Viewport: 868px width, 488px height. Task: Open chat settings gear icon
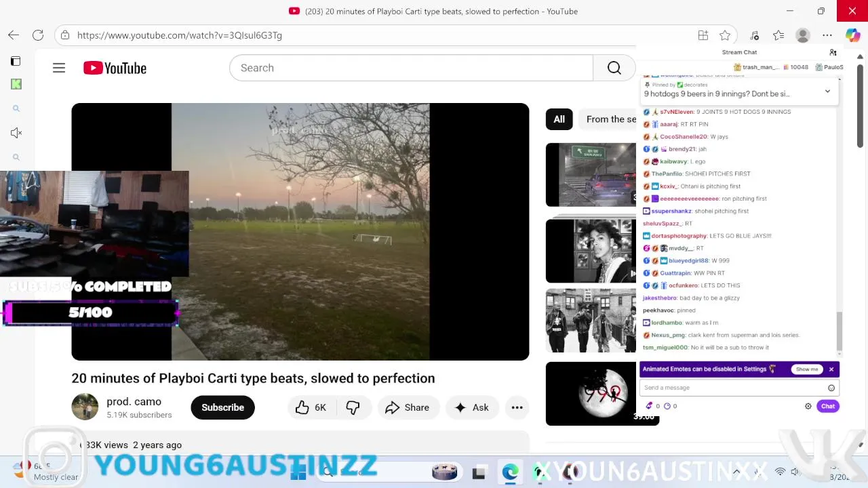808,406
